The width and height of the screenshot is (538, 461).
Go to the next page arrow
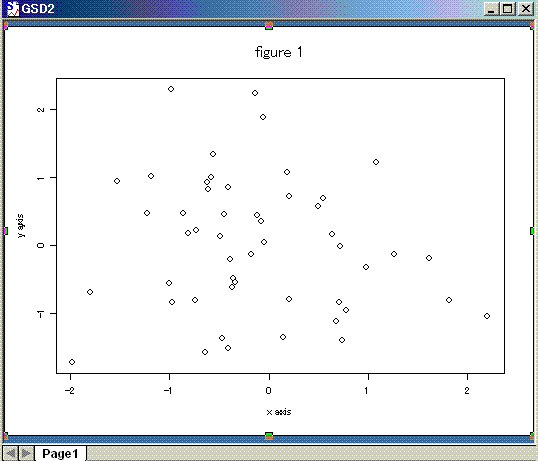26,453
